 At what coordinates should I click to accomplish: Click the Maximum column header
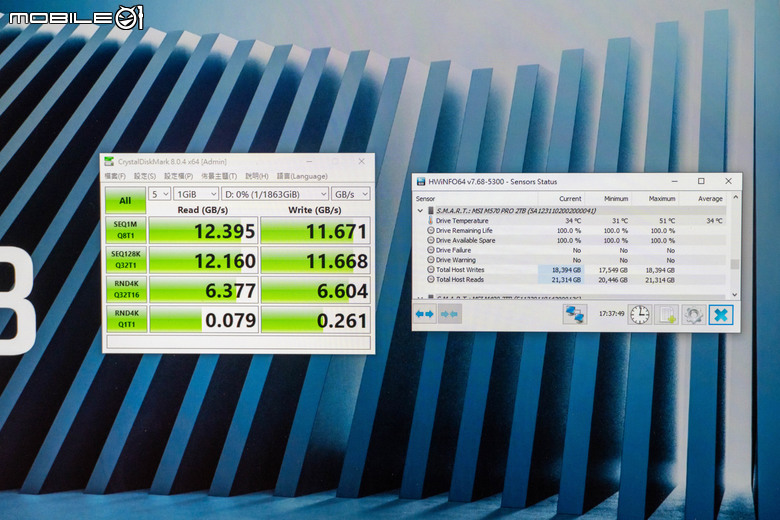[662, 199]
